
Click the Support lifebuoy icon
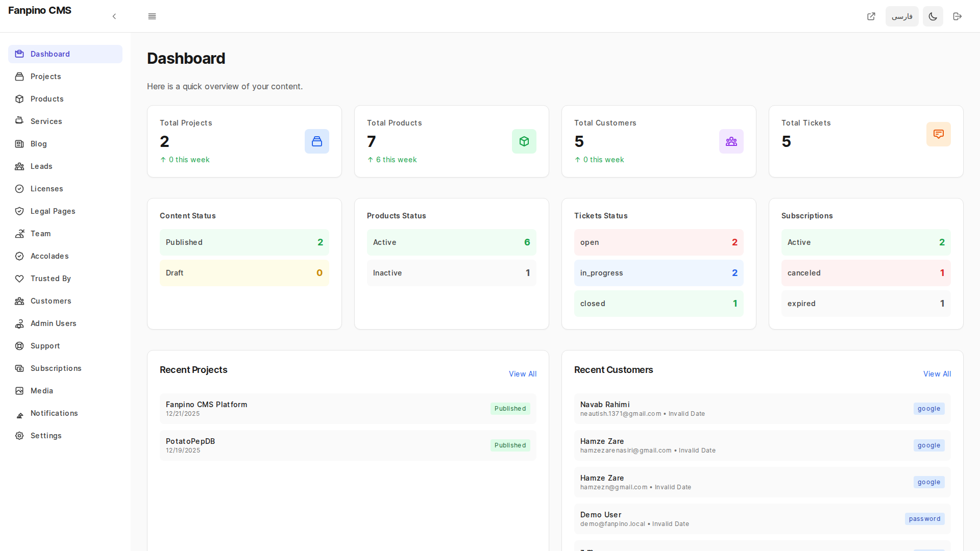click(19, 346)
